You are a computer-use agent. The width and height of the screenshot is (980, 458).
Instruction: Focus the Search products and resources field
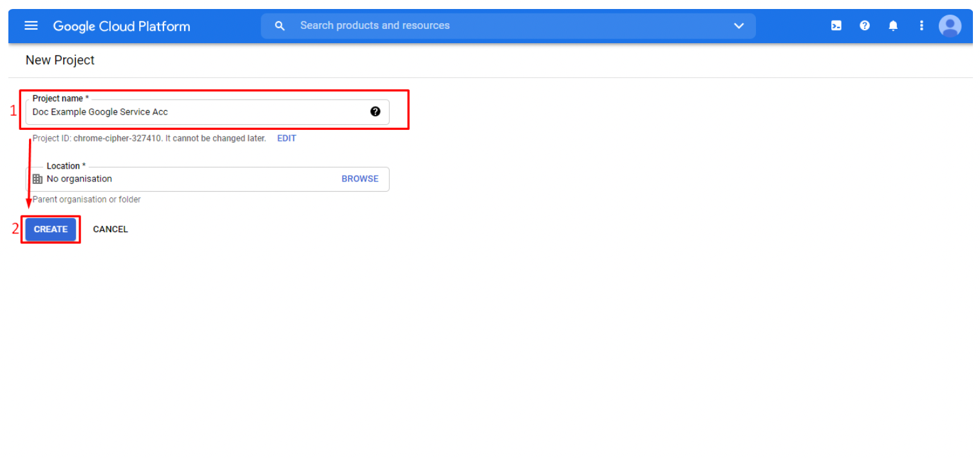508,26
